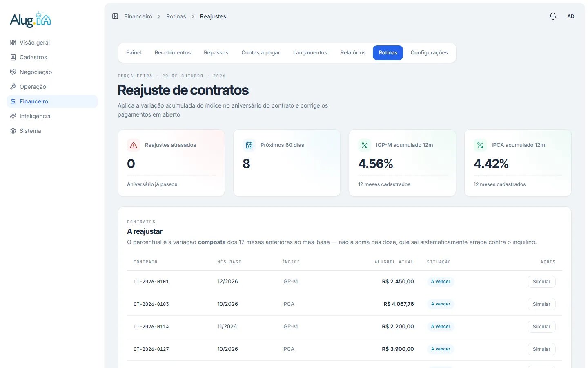The image size is (588, 368).
Task: Click rent value R$ 4.067,76
Action: [399, 304]
